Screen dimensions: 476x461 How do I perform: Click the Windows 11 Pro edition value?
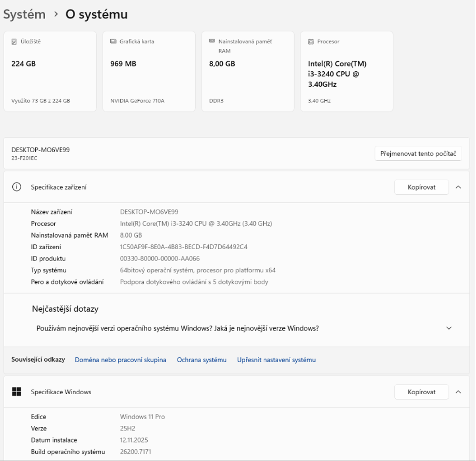[142, 417]
